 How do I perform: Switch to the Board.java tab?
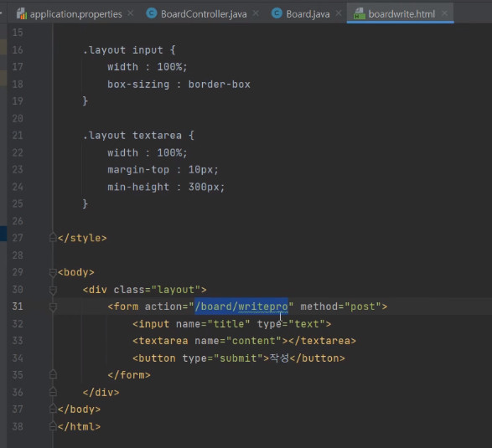(x=308, y=13)
